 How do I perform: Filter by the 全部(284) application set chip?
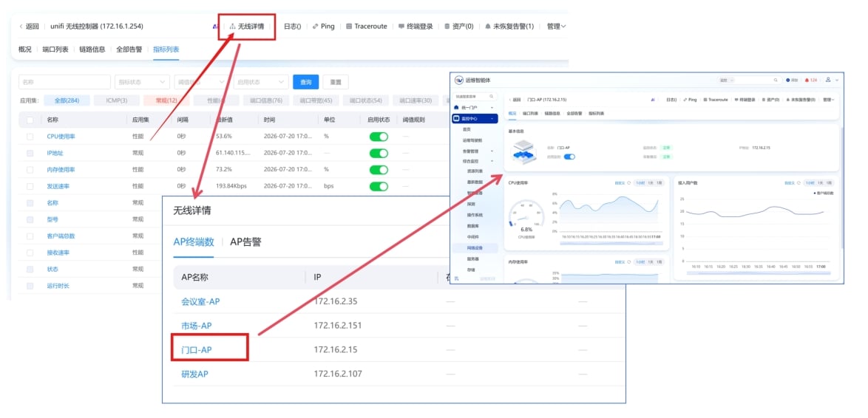pyautogui.click(x=67, y=100)
